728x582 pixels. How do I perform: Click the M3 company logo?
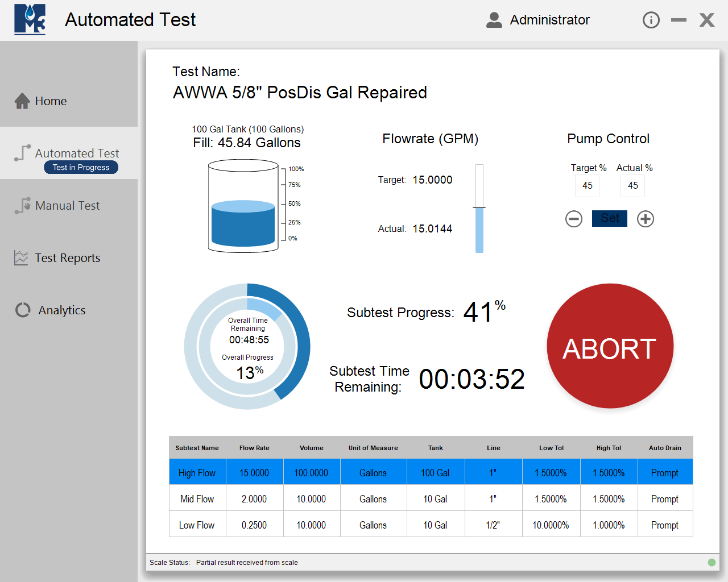[29, 20]
